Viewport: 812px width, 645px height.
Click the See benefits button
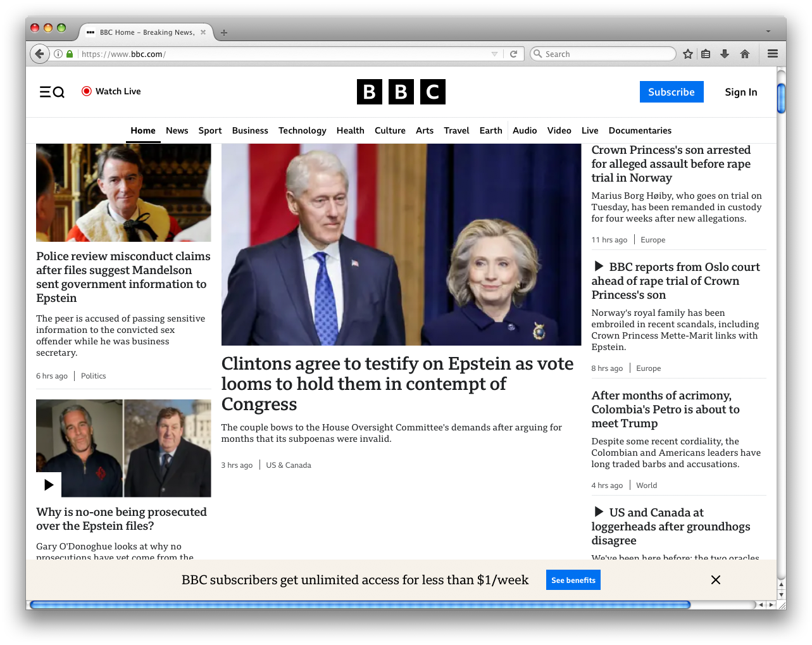pos(573,580)
